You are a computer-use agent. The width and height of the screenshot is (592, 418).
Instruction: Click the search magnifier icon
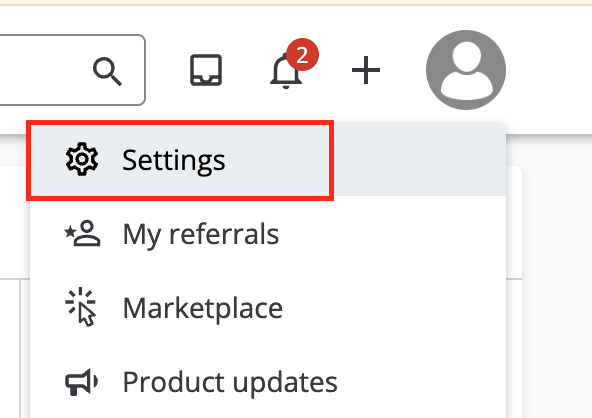(108, 71)
